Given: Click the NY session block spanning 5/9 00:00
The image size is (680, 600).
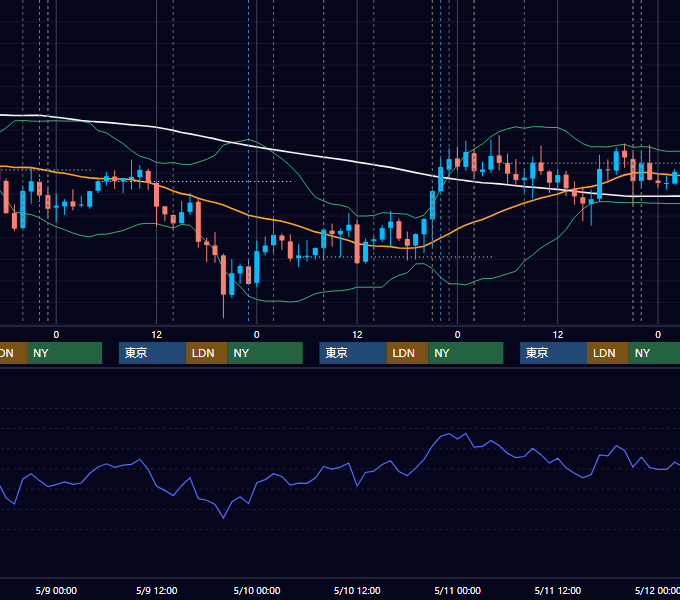Looking at the screenshot, I should point(64,353).
